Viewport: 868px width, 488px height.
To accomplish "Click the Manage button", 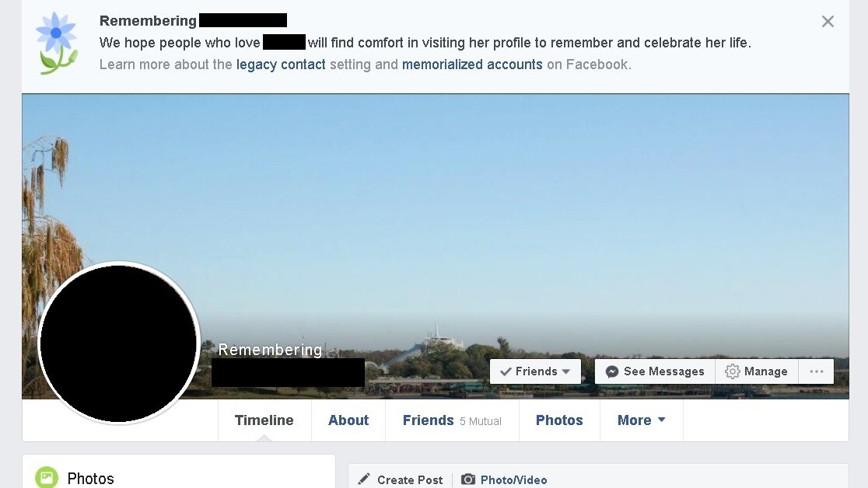I will coord(757,371).
